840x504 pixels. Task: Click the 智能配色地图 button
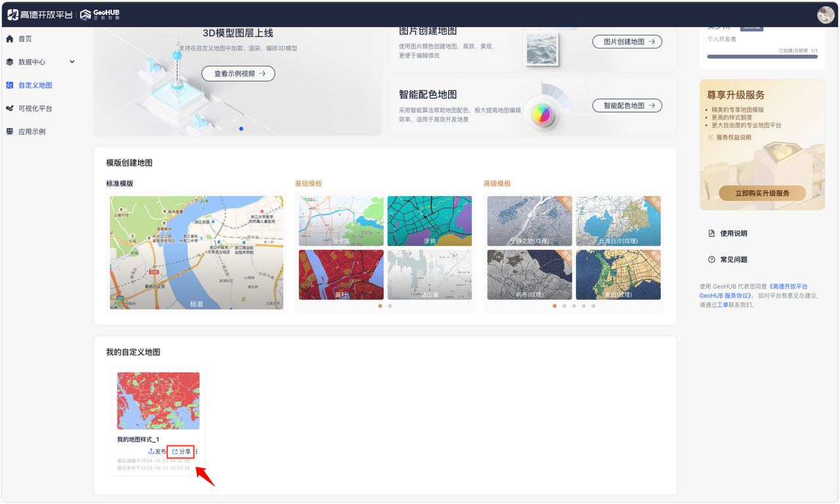coord(627,105)
